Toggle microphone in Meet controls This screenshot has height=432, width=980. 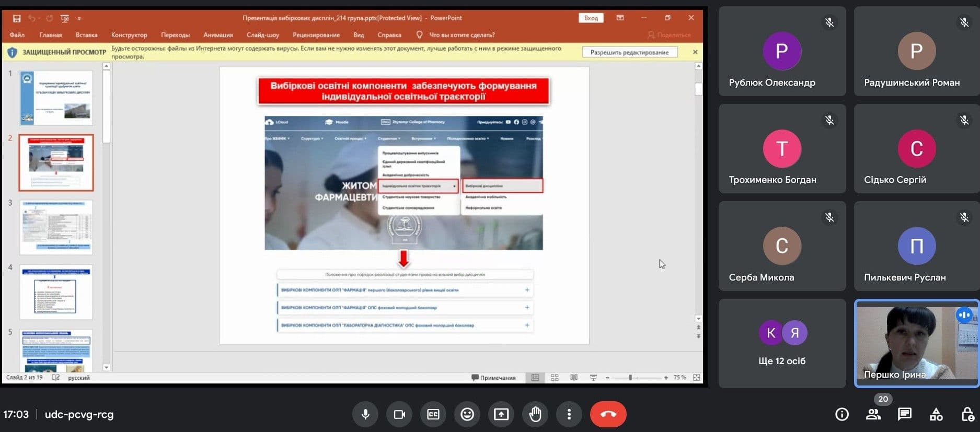pos(366,414)
